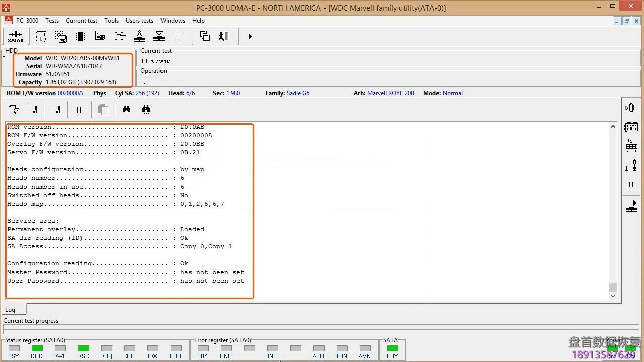Click the green PHY SATA indicator

point(392,348)
